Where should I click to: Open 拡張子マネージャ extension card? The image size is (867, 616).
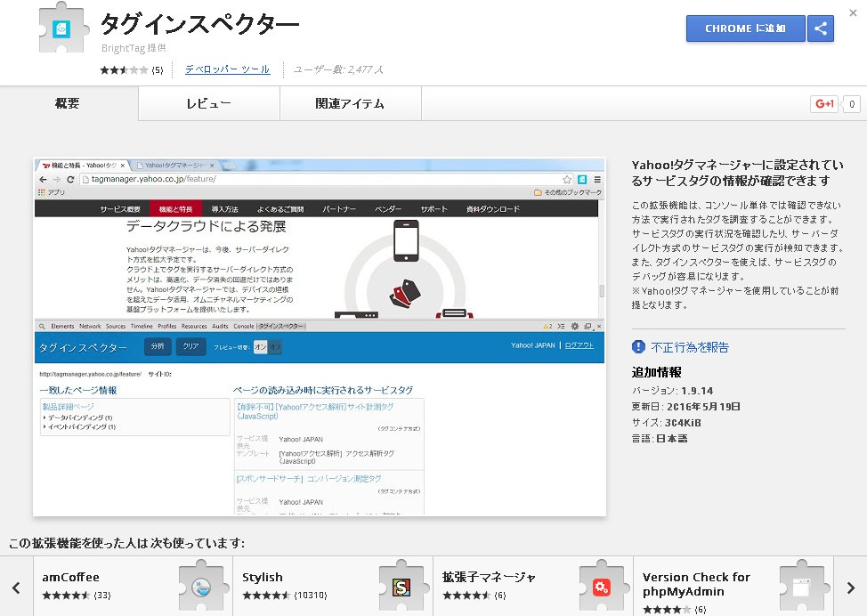click(x=533, y=587)
